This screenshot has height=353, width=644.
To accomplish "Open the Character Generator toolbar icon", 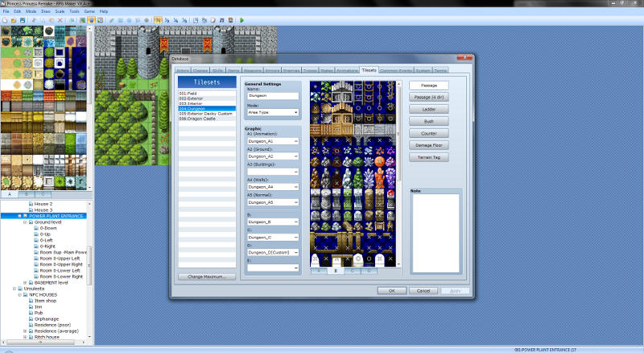I will click(230, 20).
